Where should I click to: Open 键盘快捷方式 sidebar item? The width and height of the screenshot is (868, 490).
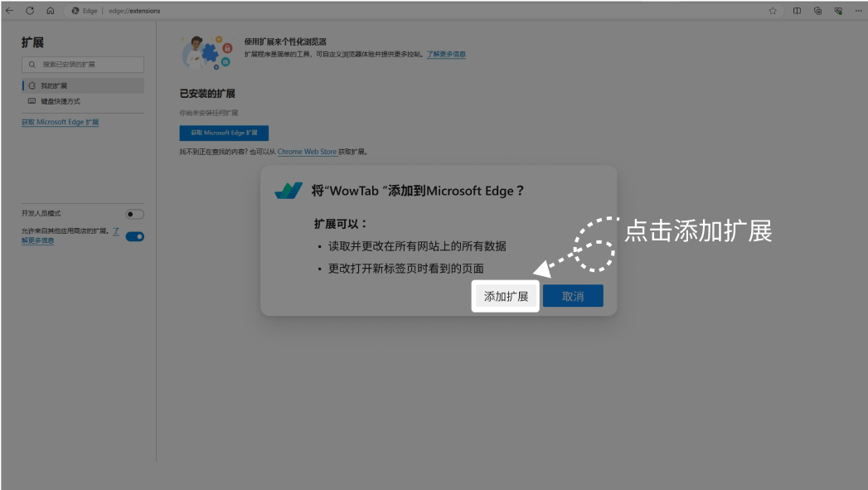[x=61, y=101]
